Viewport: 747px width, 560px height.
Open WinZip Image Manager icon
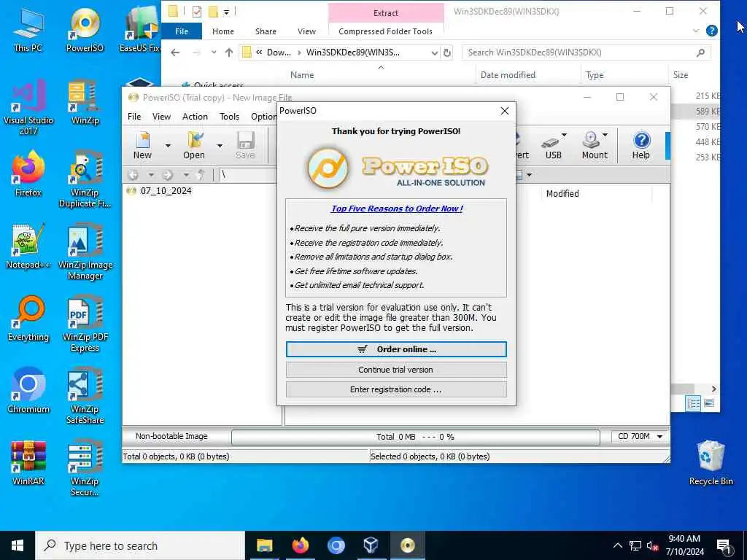pos(85,252)
